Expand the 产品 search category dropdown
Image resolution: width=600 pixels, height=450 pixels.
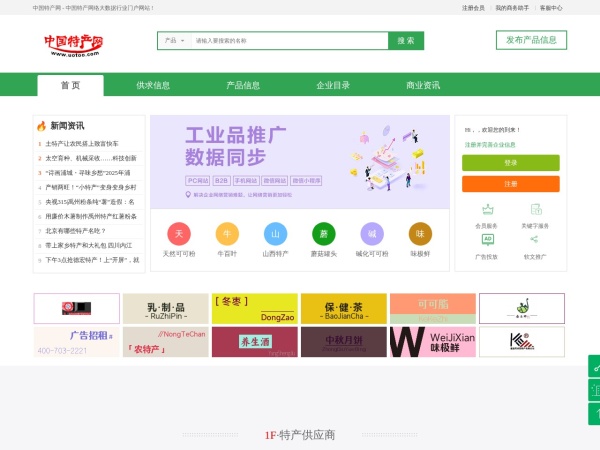pos(173,41)
